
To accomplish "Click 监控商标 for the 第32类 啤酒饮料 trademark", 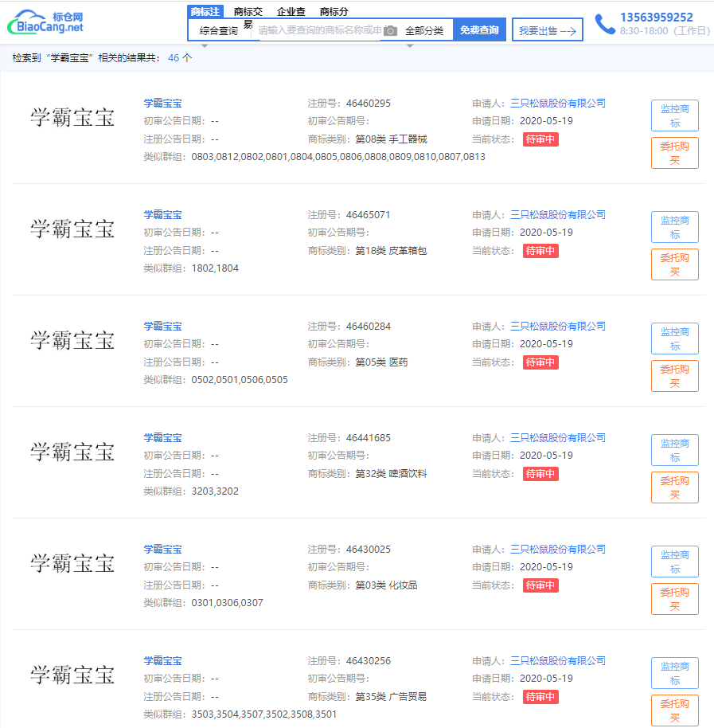I will click(x=674, y=450).
